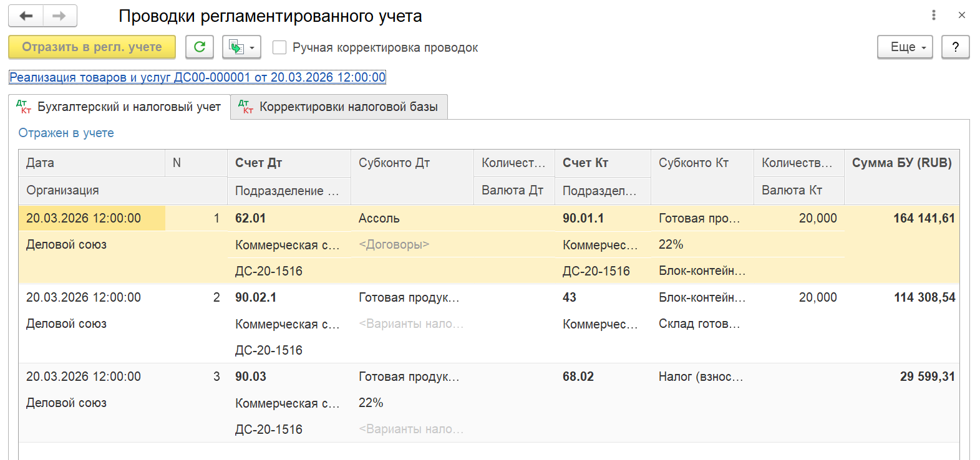The width and height of the screenshot is (980, 460).
Task: Select Бухгалтерский и налоговый учет tab
Action: coord(119,107)
